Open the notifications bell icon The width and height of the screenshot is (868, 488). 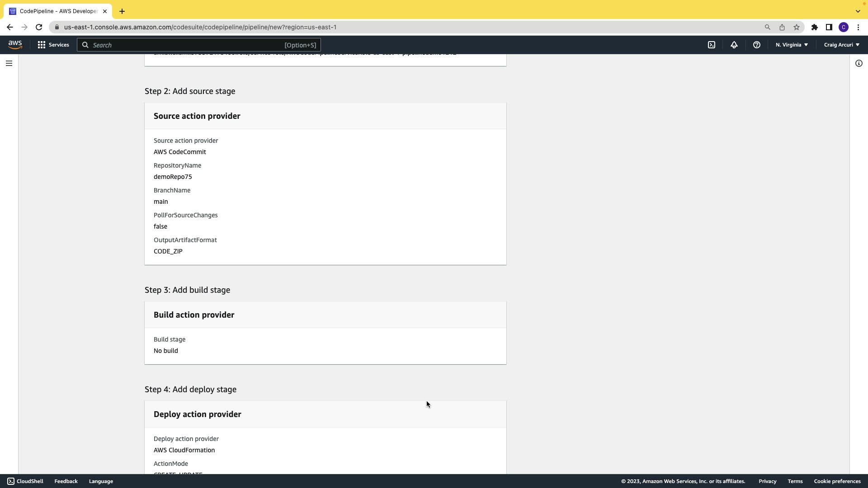pyautogui.click(x=734, y=45)
